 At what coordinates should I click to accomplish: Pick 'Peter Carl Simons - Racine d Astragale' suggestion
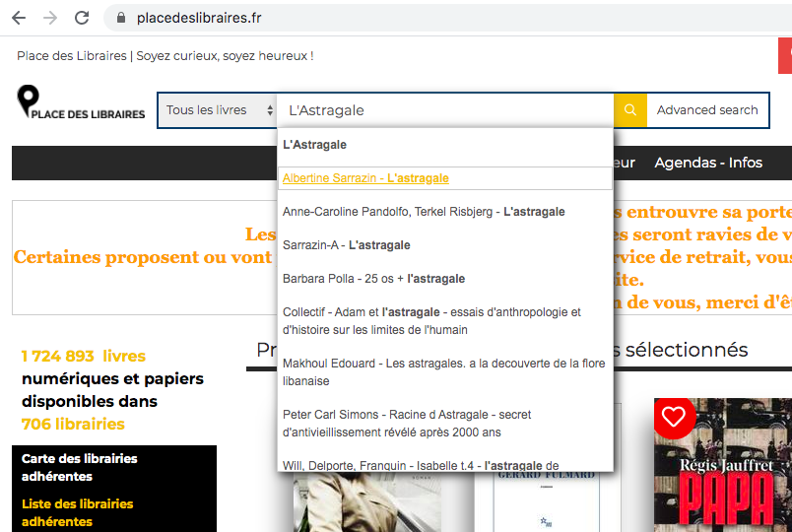tap(445, 424)
